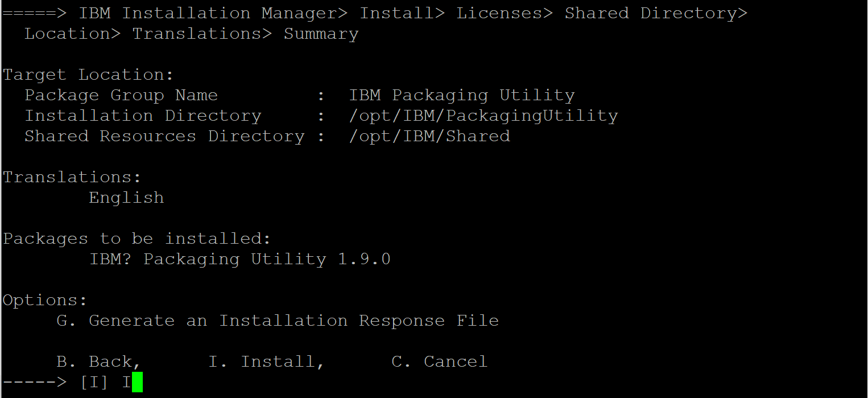Click the 'Install>' breadcrumb text
The width and height of the screenshot is (868, 398).
[x=403, y=13]
